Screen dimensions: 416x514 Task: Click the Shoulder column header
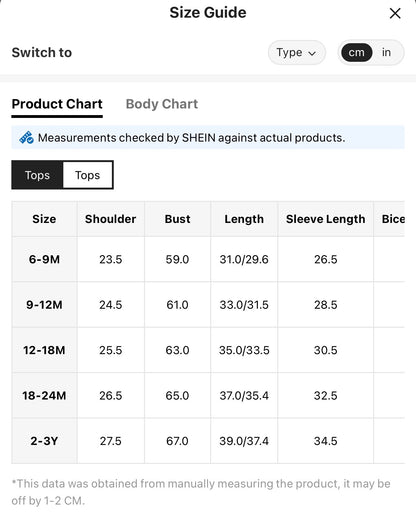(111, 219)
